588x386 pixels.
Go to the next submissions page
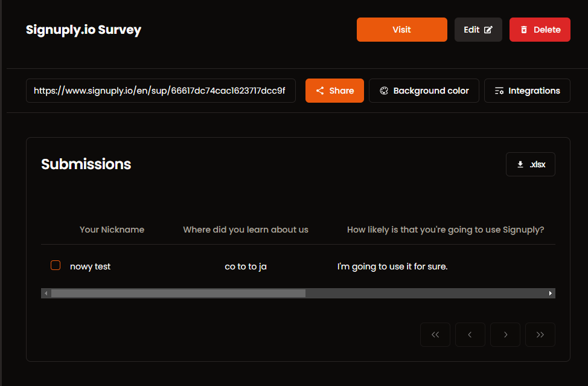[x=505, y=335]
